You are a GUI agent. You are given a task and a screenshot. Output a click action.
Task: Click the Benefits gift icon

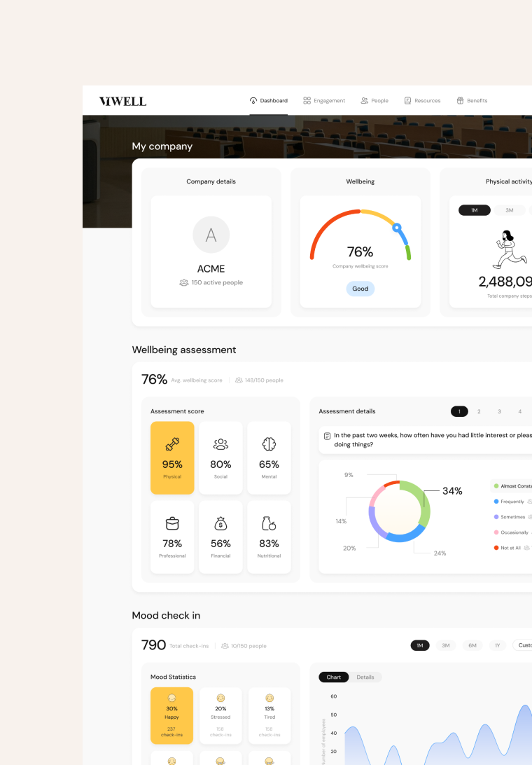[460, 100]
